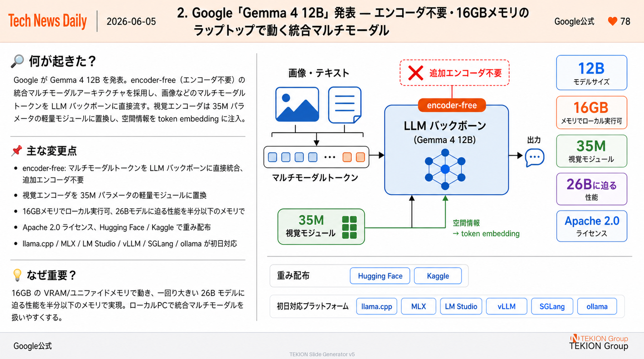Click the Apache 2.0 ライセンス card

coord(592,226)
